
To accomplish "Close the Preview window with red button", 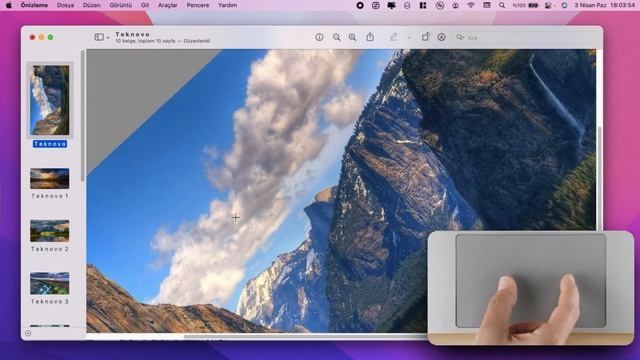I will [x=32, y=37].
